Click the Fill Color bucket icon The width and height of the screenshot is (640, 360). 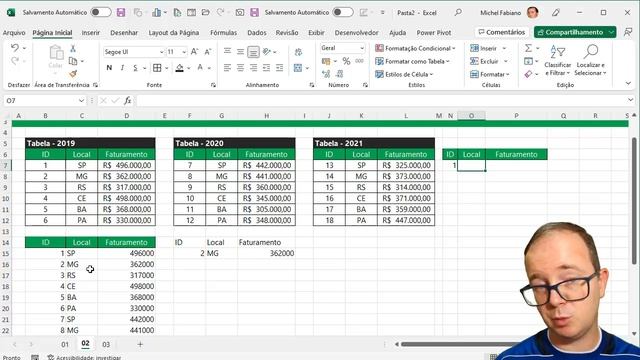(180, 68)
